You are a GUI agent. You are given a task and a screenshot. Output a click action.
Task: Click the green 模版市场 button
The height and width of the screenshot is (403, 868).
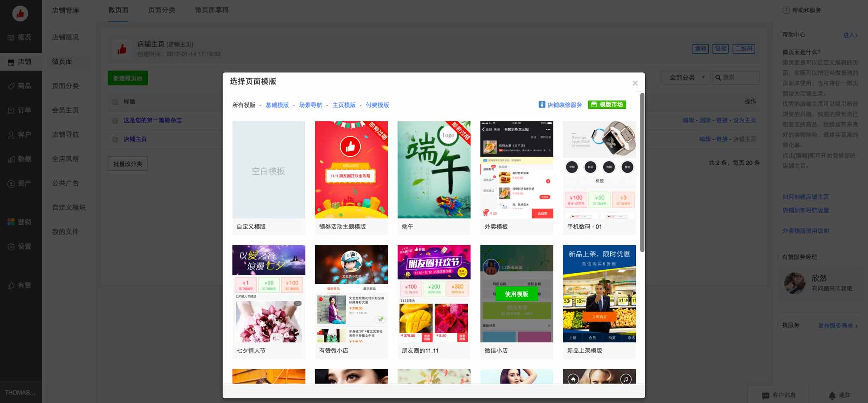(607, 105)
